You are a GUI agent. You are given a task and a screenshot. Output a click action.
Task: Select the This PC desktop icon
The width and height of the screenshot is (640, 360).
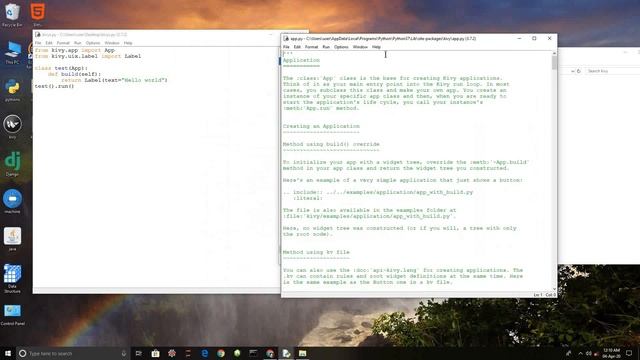pyautogui.click(x=12, y=52)
